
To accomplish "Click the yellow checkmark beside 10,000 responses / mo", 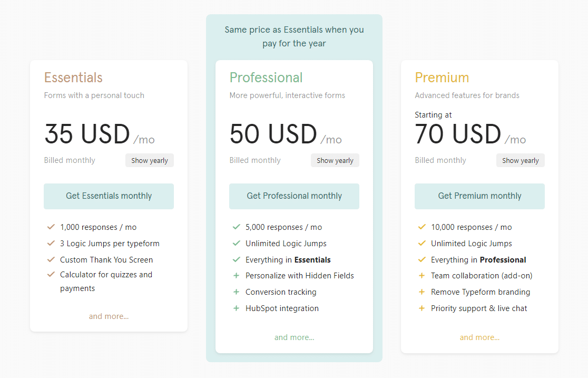I will (422, 227).
